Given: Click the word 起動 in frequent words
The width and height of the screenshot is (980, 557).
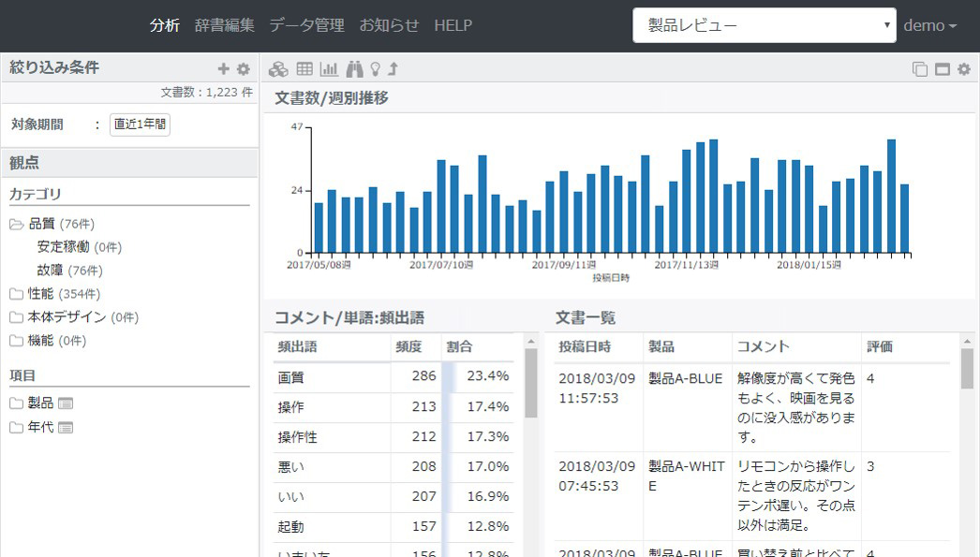Looking at the screenshot, I should (x=291, y=527).
